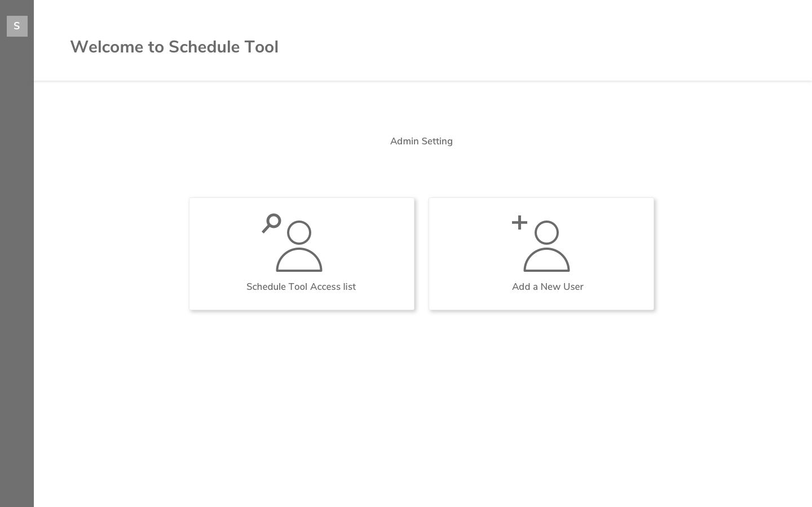Click the plus sign on the new user icon
Screen dimensions: 812x507
(x=519, y=222)
